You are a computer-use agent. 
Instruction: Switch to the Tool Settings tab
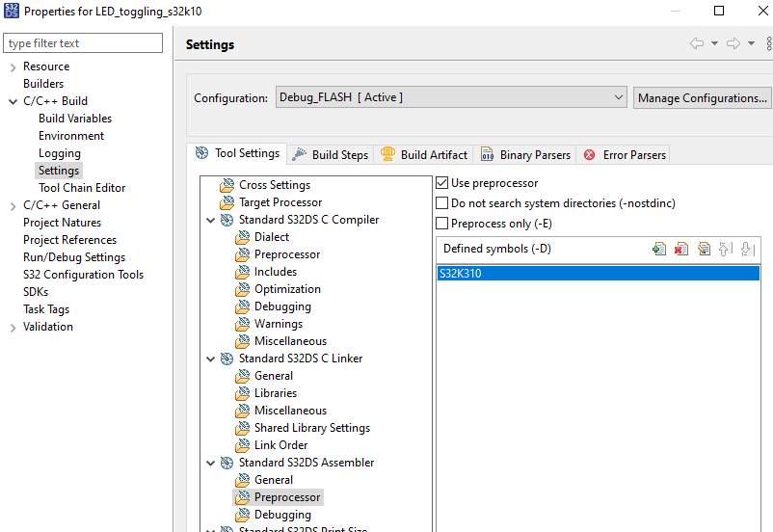pyautogui.click(x=237, y=153)
